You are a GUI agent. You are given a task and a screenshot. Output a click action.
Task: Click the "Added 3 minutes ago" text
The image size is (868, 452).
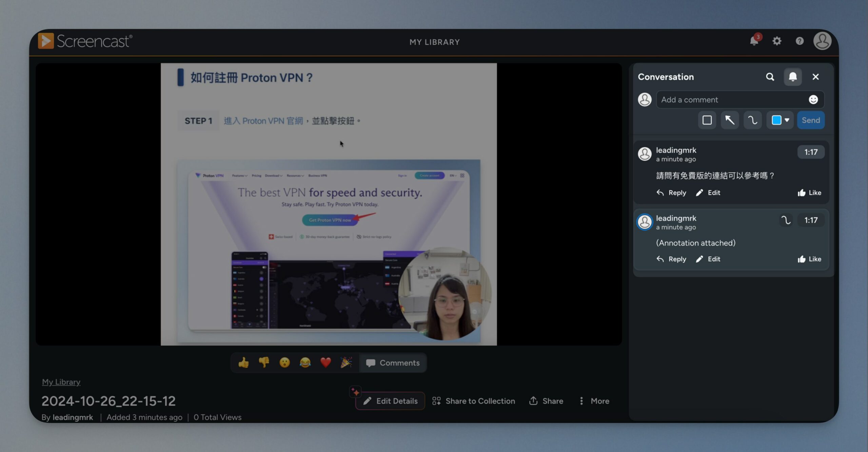144,417
